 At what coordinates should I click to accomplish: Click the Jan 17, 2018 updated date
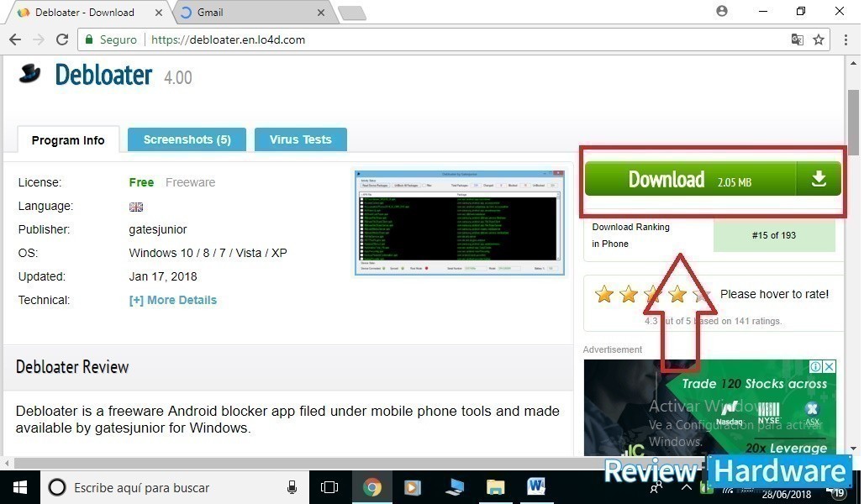tap(162, 276)
